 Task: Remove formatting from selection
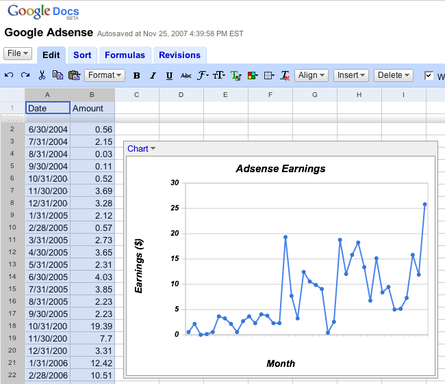[285, 76]
